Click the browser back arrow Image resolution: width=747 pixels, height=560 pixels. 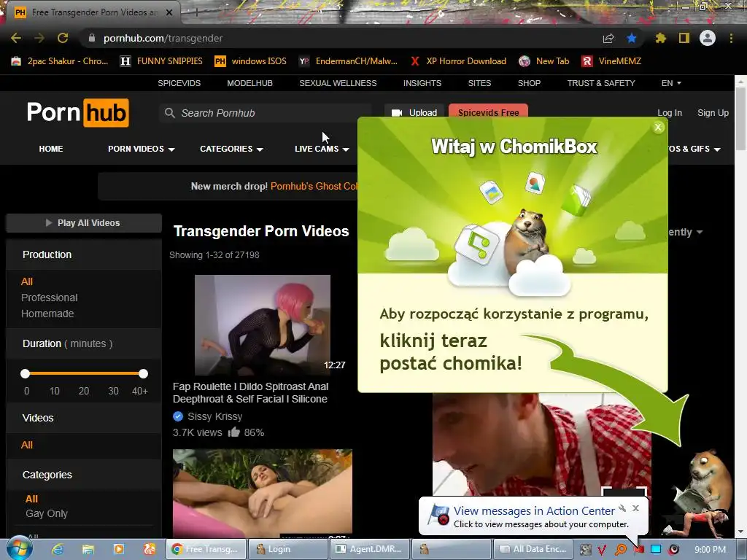pos(16,38)
